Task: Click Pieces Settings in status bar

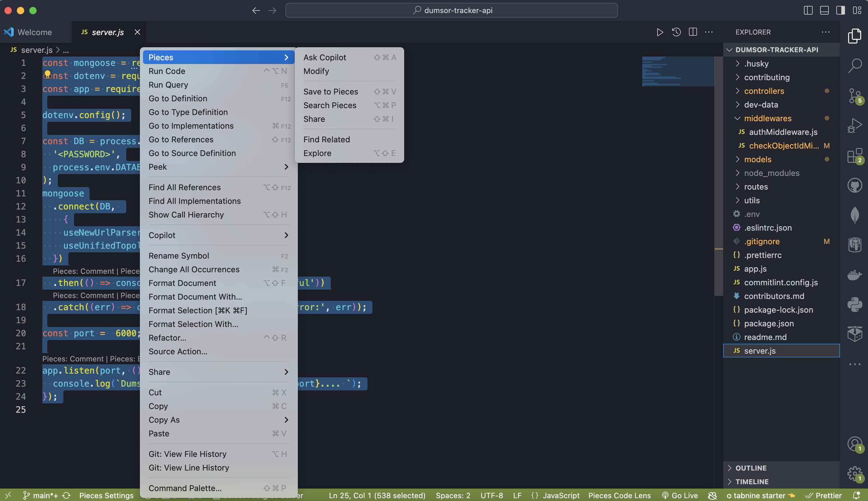Action: tap(106, 495)
